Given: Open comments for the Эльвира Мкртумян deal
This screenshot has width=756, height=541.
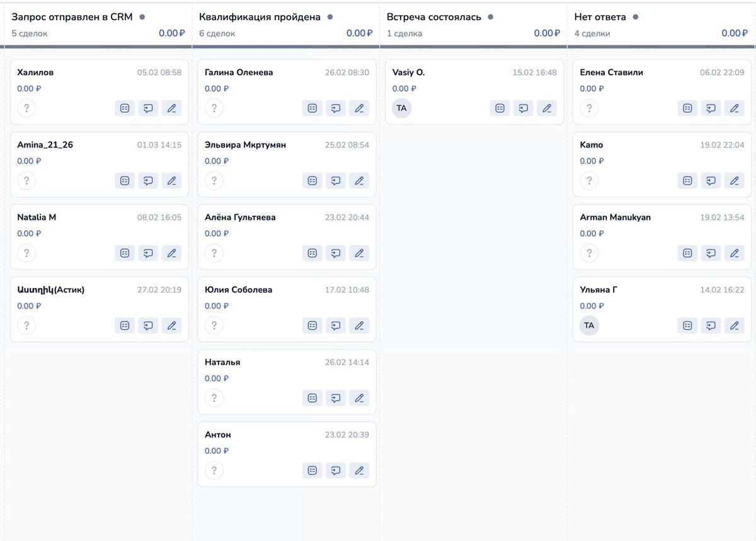Looking at the screenshot, I should tap(336, 181).
